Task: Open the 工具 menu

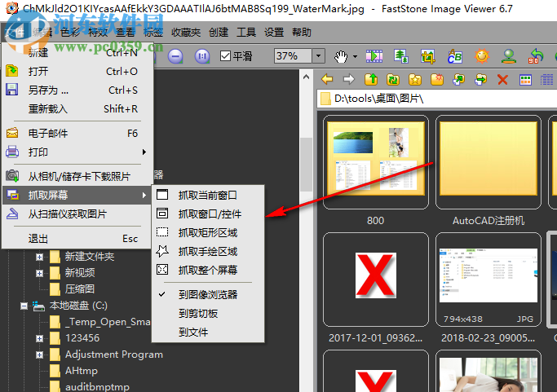Action: point(246,33)
